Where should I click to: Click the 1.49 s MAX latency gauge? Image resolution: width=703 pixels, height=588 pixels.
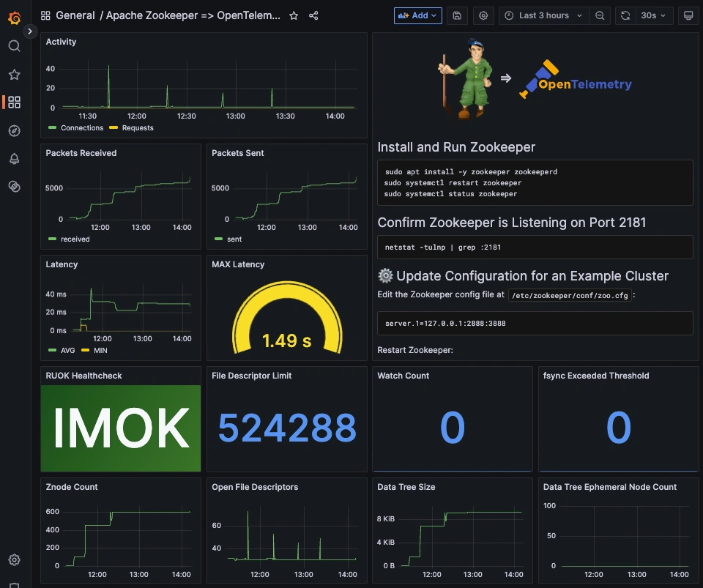tap(287, 319)
